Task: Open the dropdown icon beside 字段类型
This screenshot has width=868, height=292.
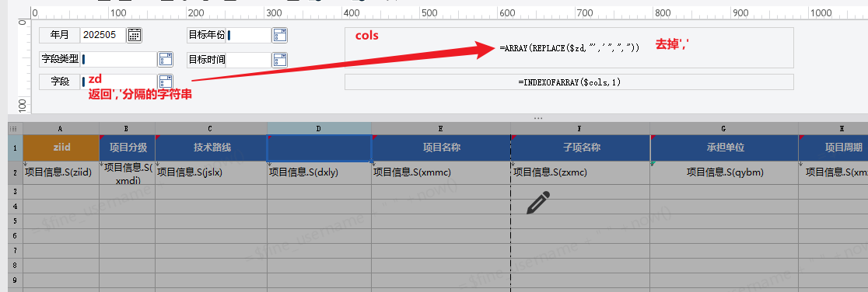Action: [166, 59]
